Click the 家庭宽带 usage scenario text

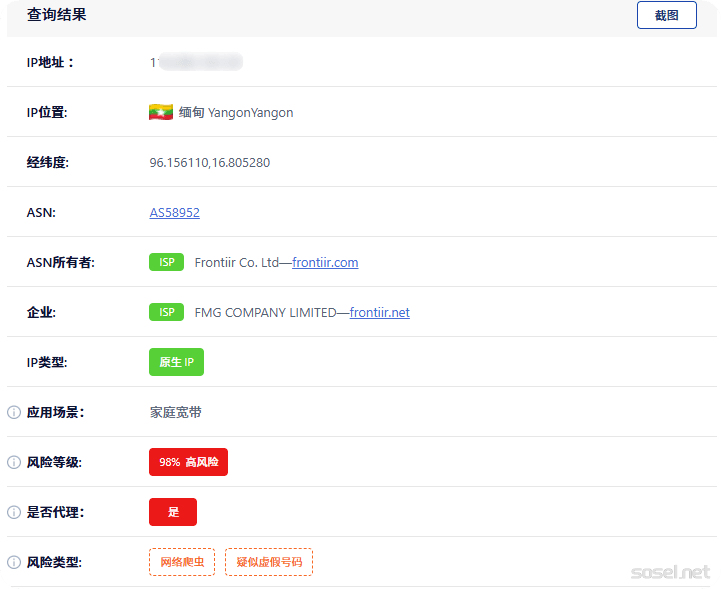pyautogui.click(x=175, y=412)
